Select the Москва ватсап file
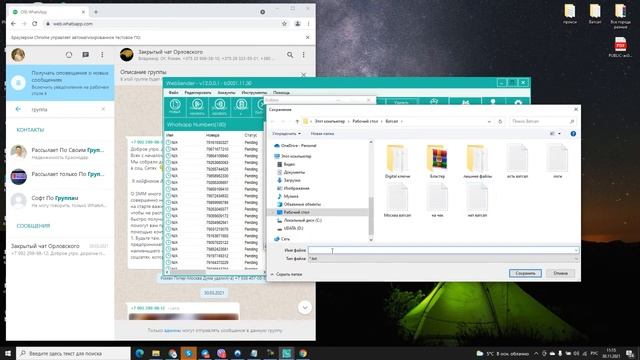640x360 pixels. tap(397, 200)
